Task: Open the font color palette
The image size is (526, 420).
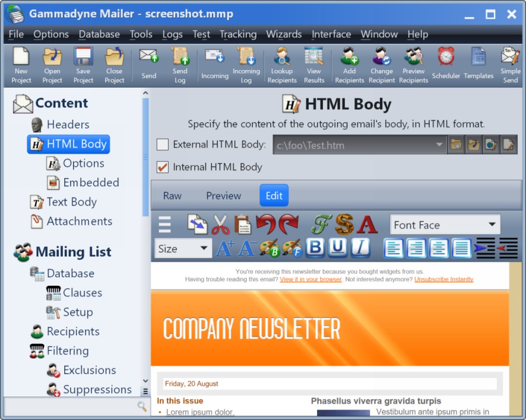Action: tap(292, 248)
